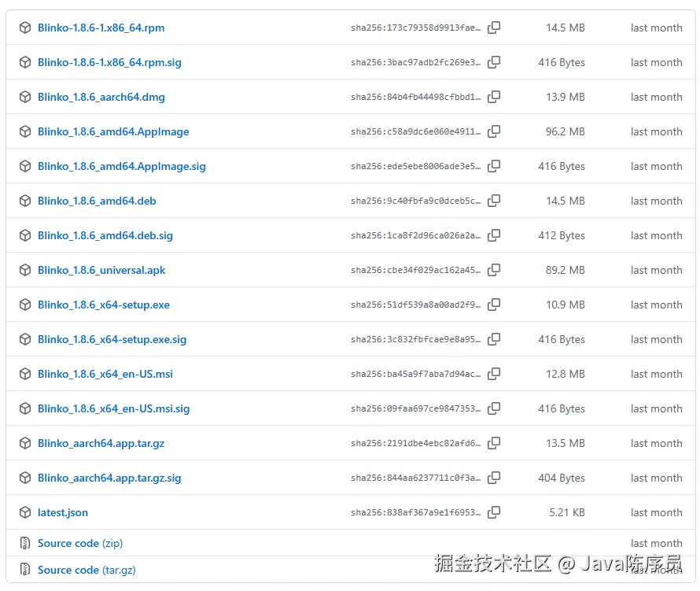Download Blinko-1.8.6-1.x86_64.rpm.sig signature file
The image size is (700, 591).
[x=109, y=62]
